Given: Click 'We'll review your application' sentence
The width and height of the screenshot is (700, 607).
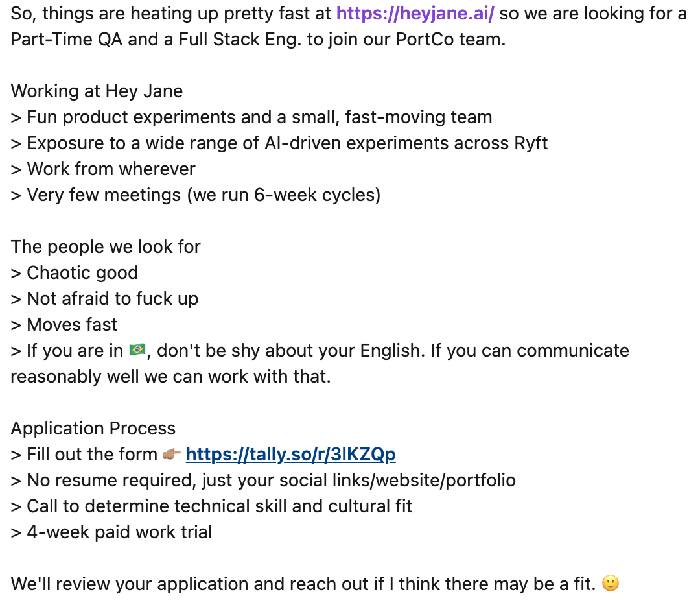Looking at the screenshot, I should [x=303, y=584].
